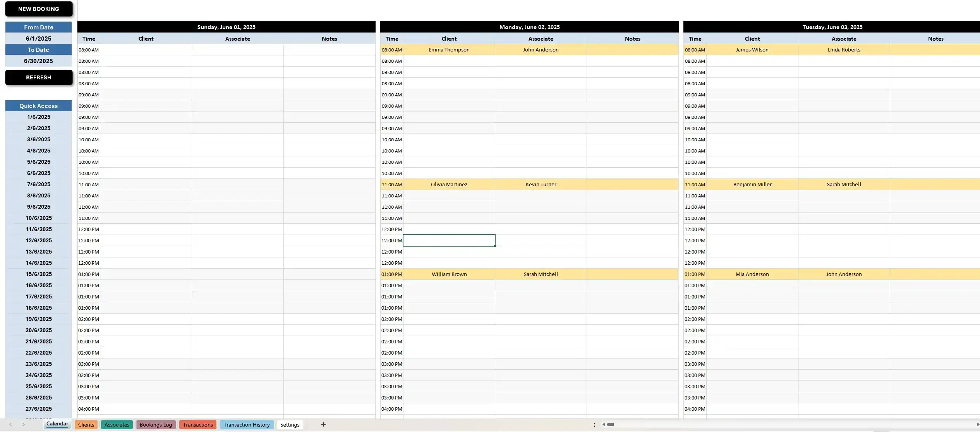The image size is (980, 432).
Task: Jump to quick access date 2/6/2025
Action: 39,128
